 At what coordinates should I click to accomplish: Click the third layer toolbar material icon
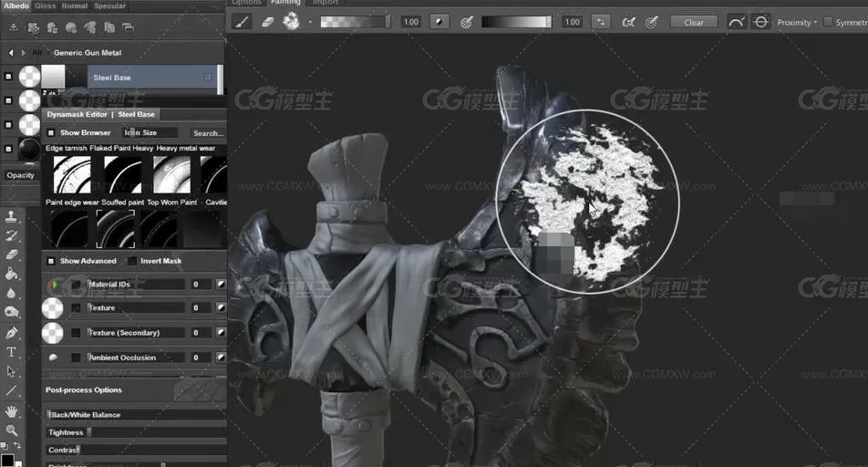point(52,27)
